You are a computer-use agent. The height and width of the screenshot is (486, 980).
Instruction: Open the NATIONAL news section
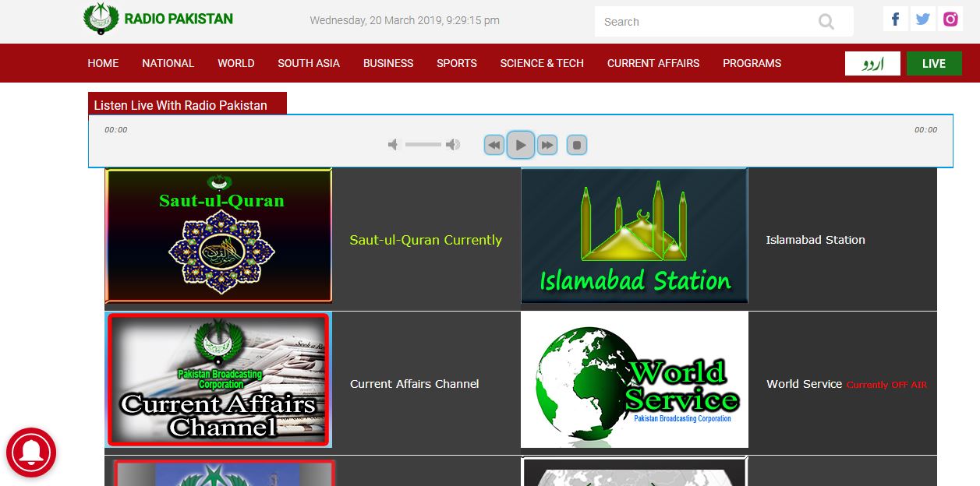[x=168, y=63]
